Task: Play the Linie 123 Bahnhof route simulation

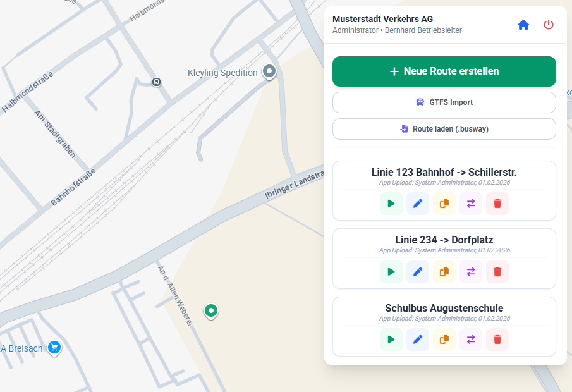Action: click(x=391, y=204)
